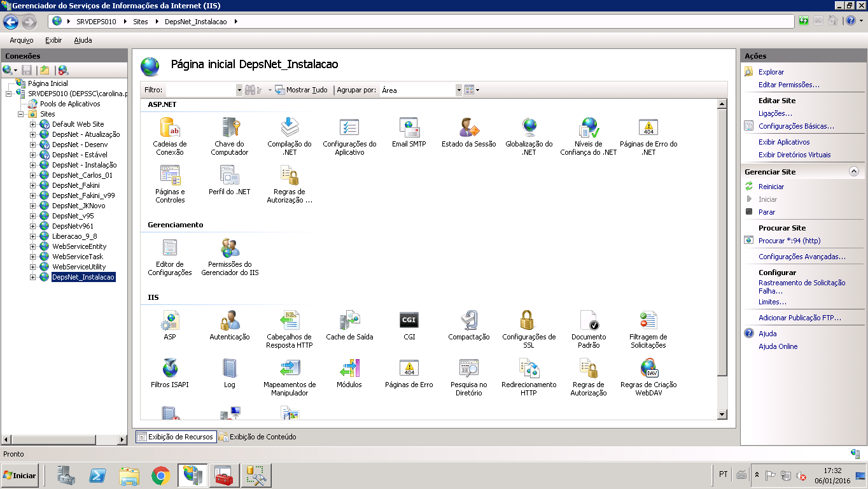The width and height of the screenshot is (868, 489).
Task: Click feature list scroll down arrow
Action: [x=722, y=415]
